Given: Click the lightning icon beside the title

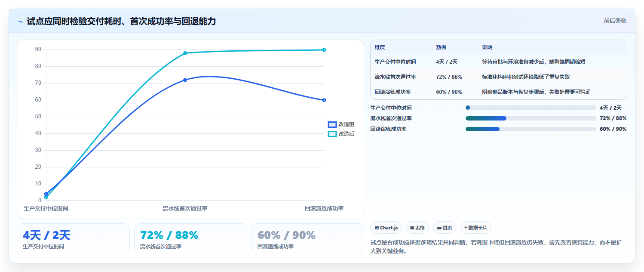Looking at the screenshot, I should tap(20, 22).
